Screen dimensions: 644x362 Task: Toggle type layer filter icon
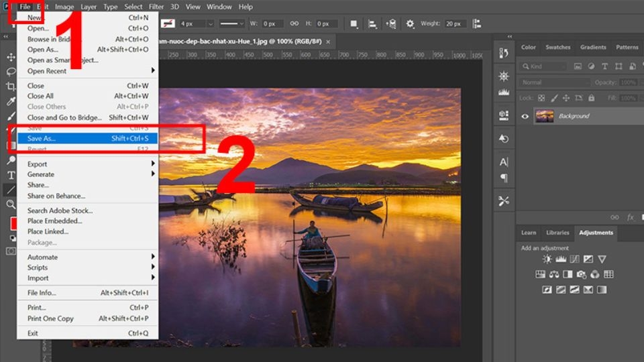pyautogui.click(x=604, y=66)
